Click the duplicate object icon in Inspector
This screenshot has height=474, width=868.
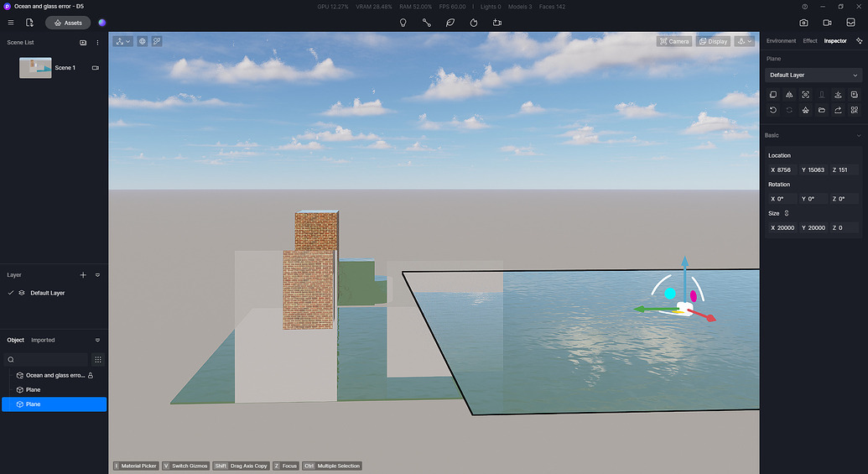tap(773, 95)
